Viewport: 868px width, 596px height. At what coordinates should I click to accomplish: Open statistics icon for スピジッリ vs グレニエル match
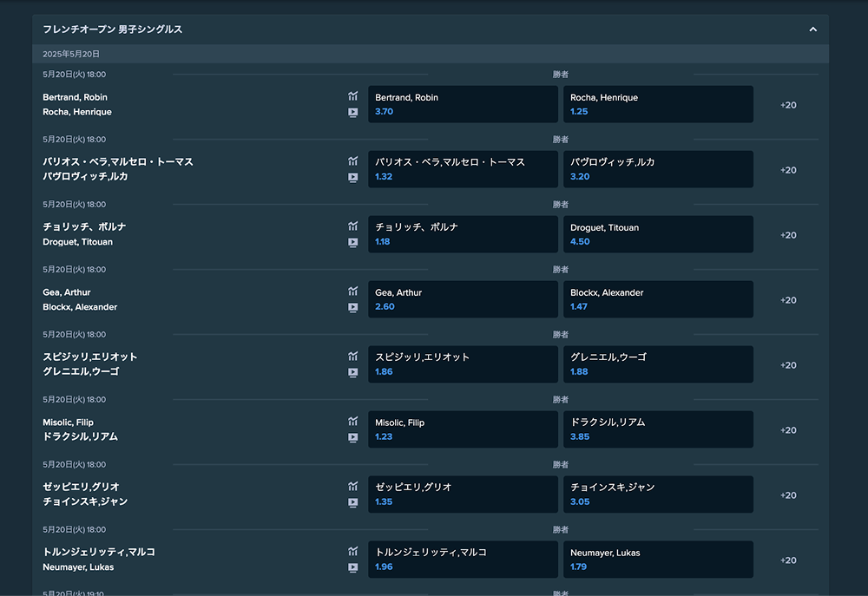(x=352, y=357)
